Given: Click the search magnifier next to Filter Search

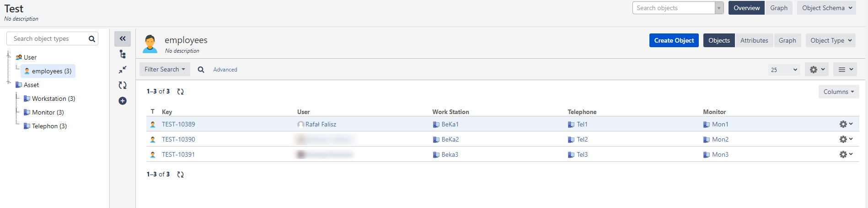Looking at the screenshot, I should 201,70.
